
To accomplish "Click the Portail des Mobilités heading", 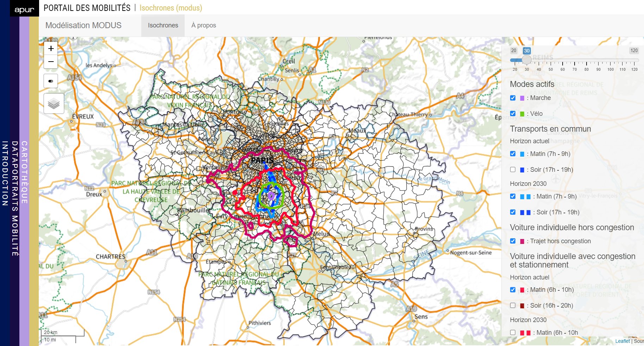I will tap(87, 8).
